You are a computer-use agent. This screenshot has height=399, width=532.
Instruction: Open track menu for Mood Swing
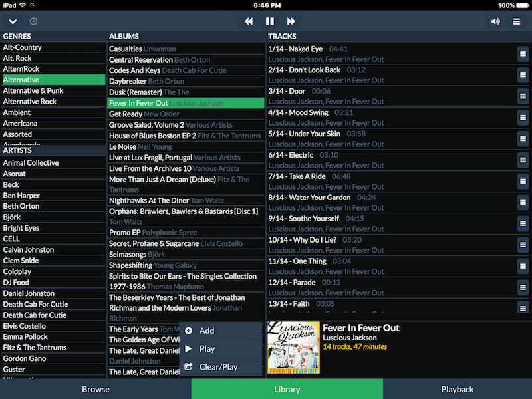[523, 118]
